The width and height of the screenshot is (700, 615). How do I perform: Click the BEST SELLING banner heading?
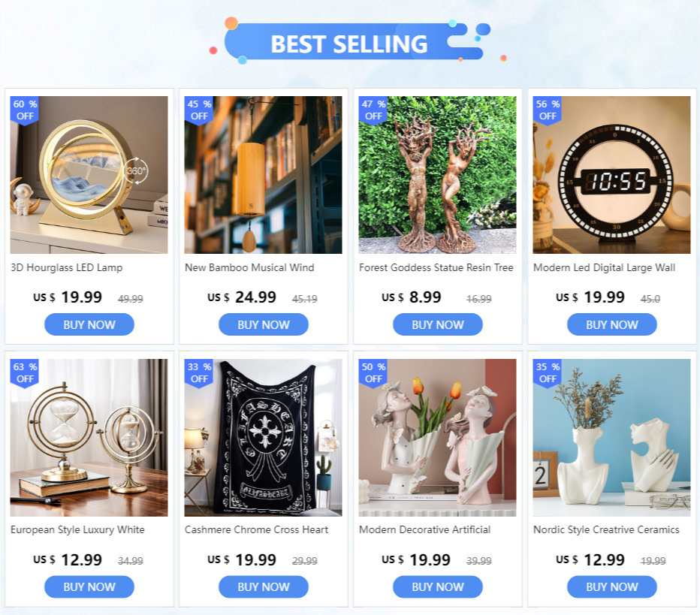349,44
